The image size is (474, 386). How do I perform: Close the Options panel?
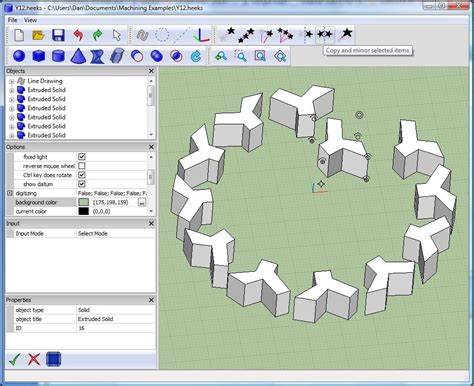click(x=151, y=147)
